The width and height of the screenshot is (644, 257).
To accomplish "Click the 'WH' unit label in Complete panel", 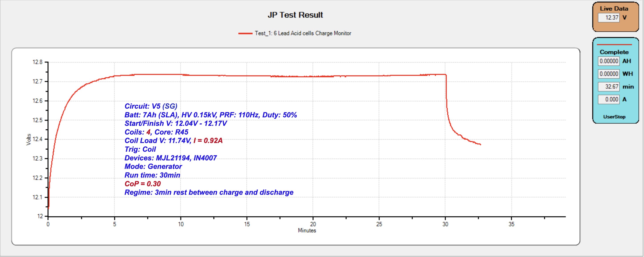I will pos(628,74).
